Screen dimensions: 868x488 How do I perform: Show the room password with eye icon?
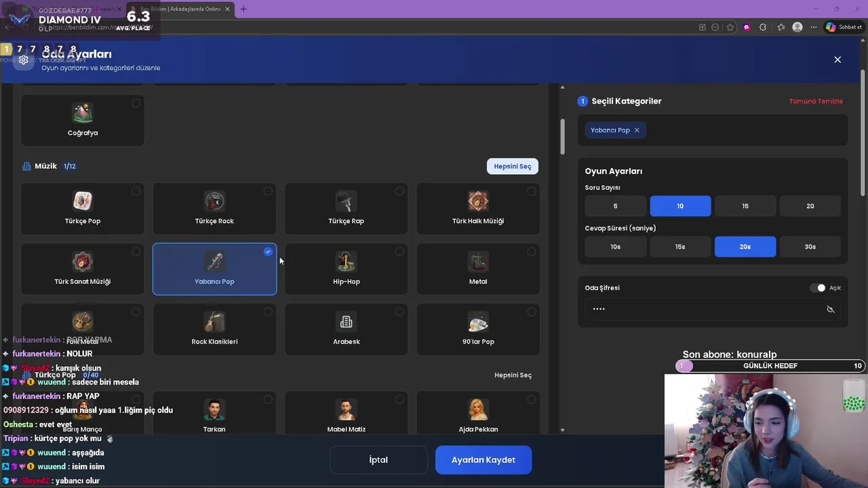tap(830, 309)
